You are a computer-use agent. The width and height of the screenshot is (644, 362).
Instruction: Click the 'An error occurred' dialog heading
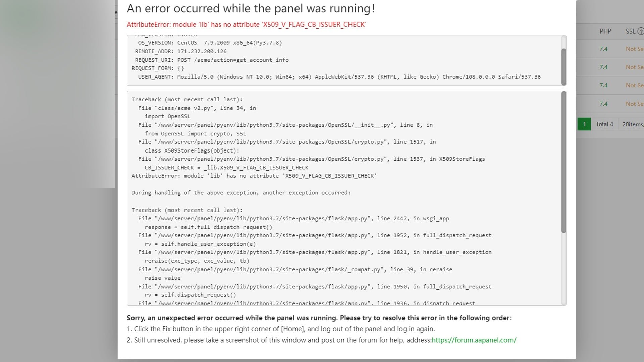click(251, 9)
